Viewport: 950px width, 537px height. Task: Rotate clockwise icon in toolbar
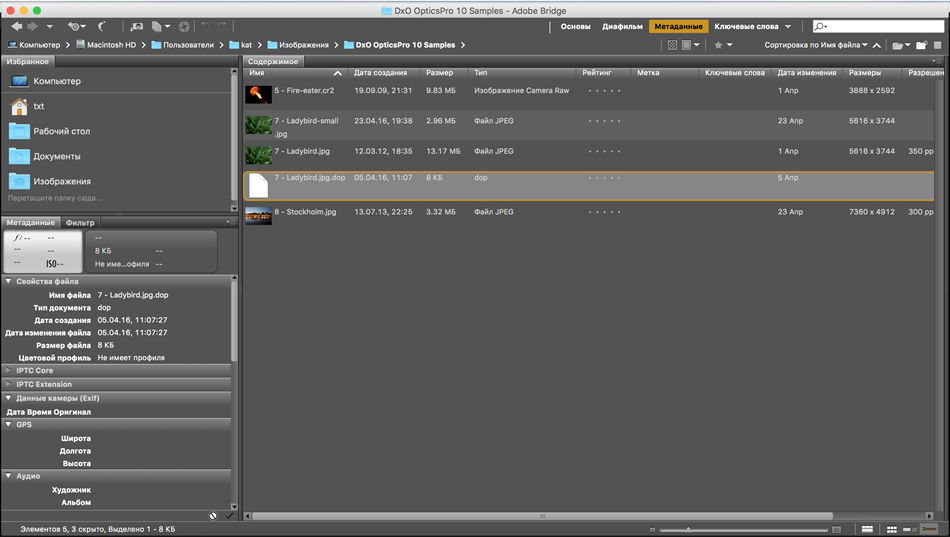[222, 26]
